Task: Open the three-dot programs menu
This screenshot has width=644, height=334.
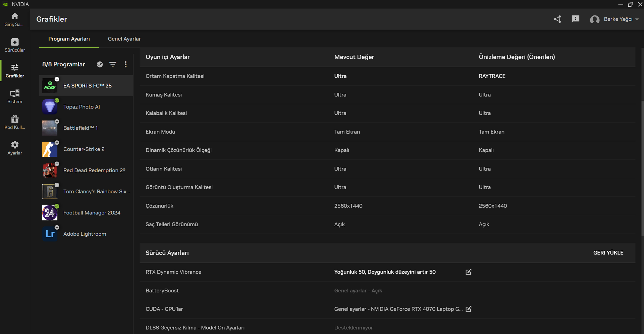Action: click(x=126, y=64)
